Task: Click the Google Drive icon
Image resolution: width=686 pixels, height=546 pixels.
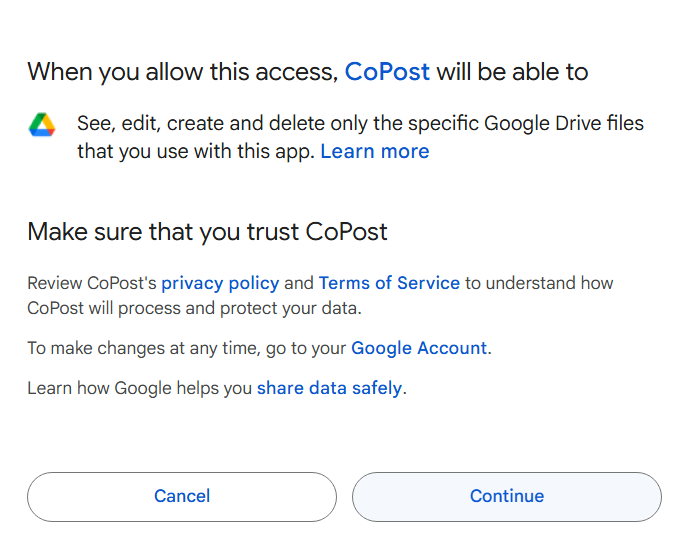Action: coord(42,125)
